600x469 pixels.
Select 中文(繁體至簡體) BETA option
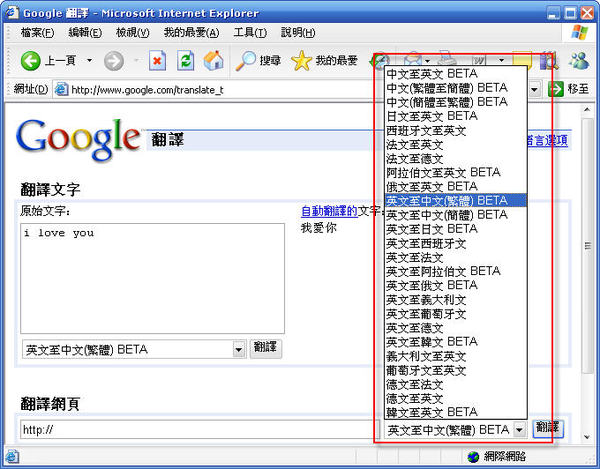point(456,87)
